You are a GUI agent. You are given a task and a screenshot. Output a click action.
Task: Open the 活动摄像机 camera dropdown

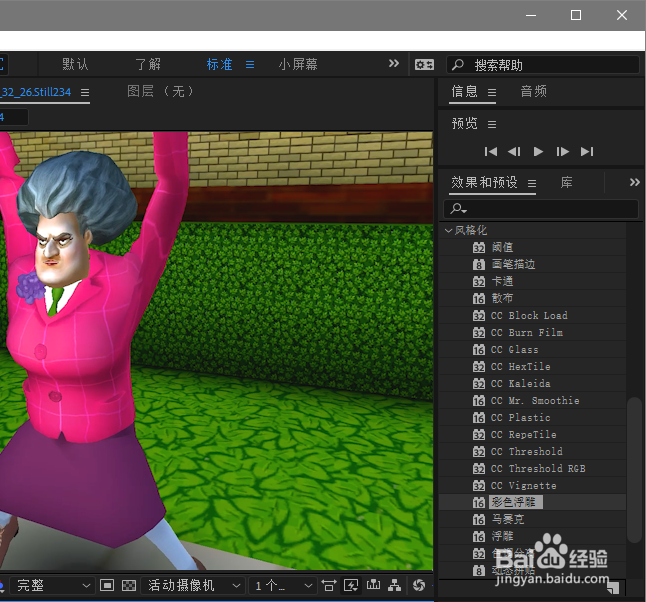193,585
